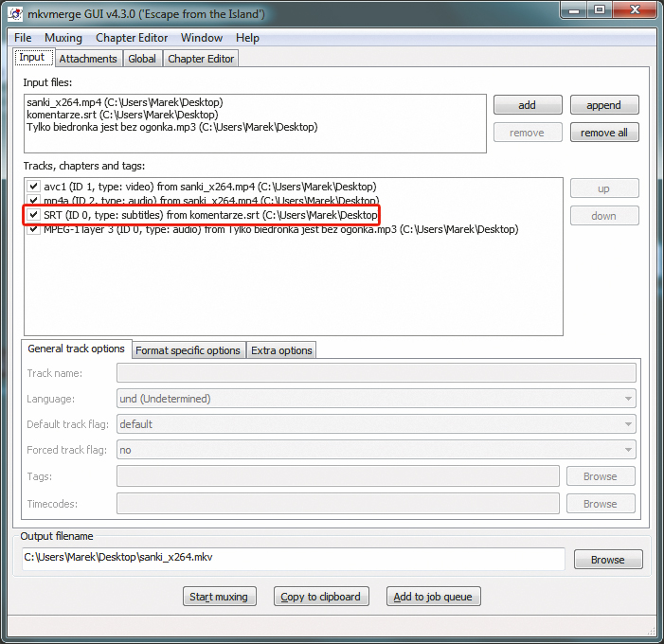Switch to the Global tab

tap(142, 59)
